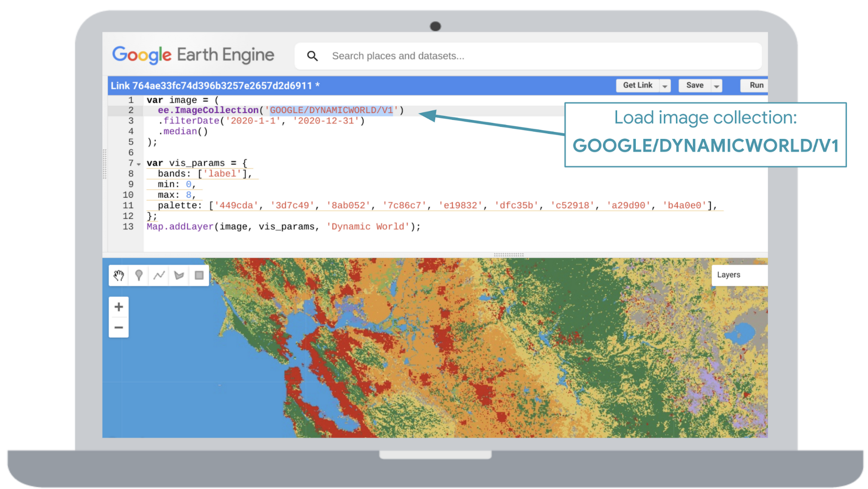Viewport: 868px width, 489px height.
Task: Open the Get Link dropdown arrow
Action: coord(665,86)
